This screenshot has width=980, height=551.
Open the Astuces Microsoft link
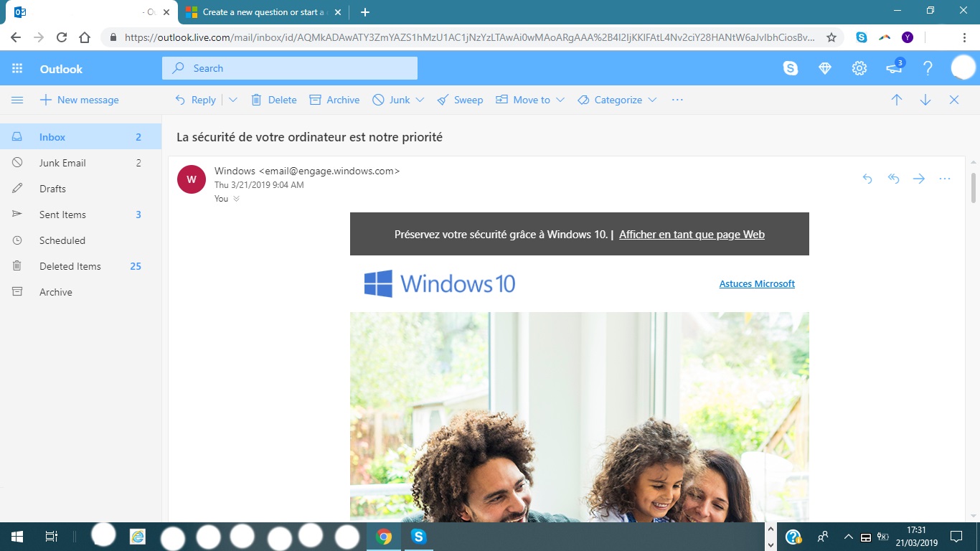[757, 283]
